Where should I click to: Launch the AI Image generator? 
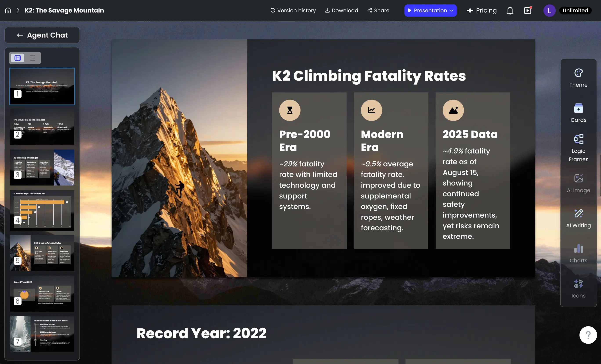point(578,182)
